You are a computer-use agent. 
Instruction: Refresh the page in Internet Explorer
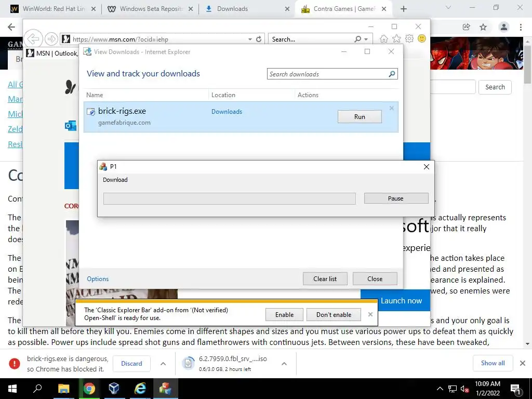click(x=259, y=39)
